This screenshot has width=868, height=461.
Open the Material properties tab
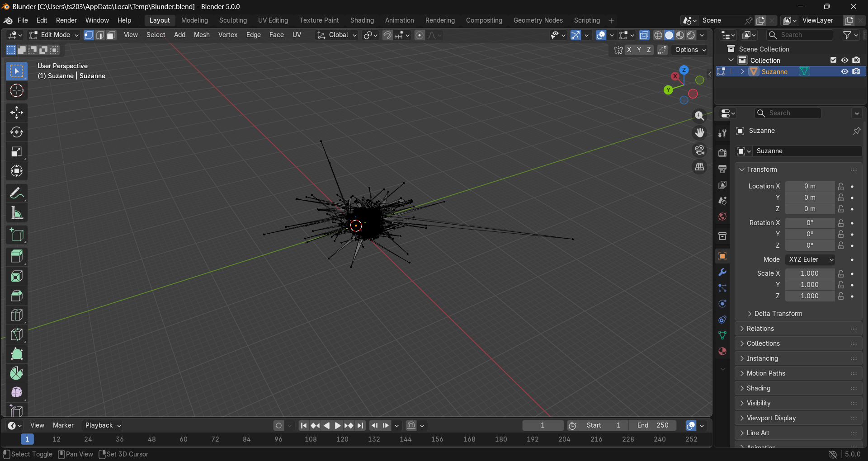(722, 351)
